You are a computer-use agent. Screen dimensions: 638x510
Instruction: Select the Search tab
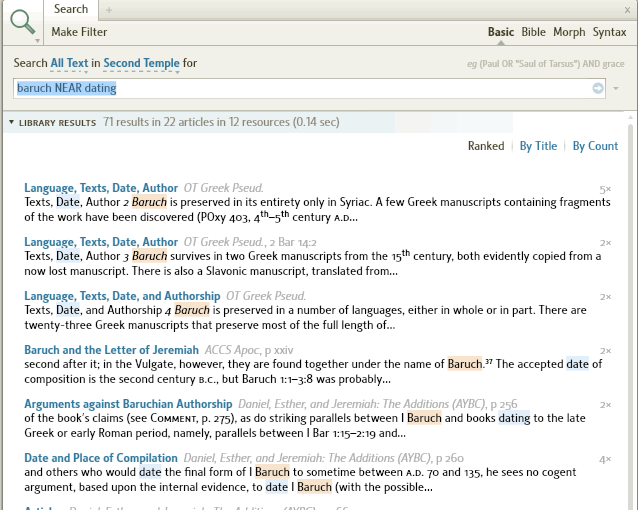(71, 9)
